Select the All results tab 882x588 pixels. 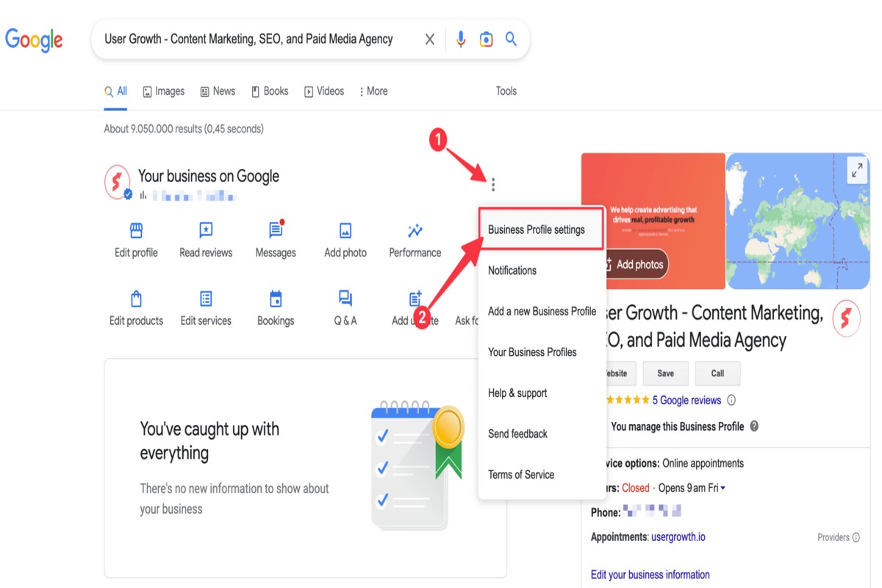116,91
